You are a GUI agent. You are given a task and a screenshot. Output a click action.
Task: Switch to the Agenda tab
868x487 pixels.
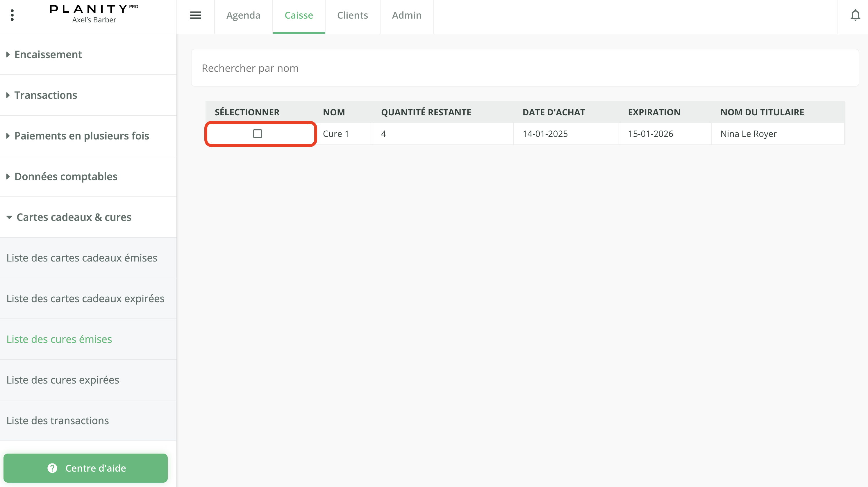click(x=243, y=15)
